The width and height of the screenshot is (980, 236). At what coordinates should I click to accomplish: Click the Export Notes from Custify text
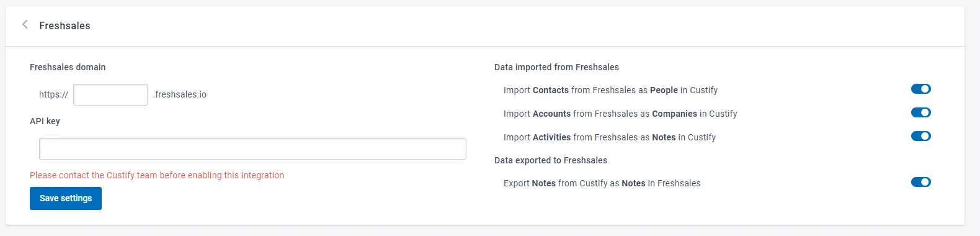[x=602, y=183]
